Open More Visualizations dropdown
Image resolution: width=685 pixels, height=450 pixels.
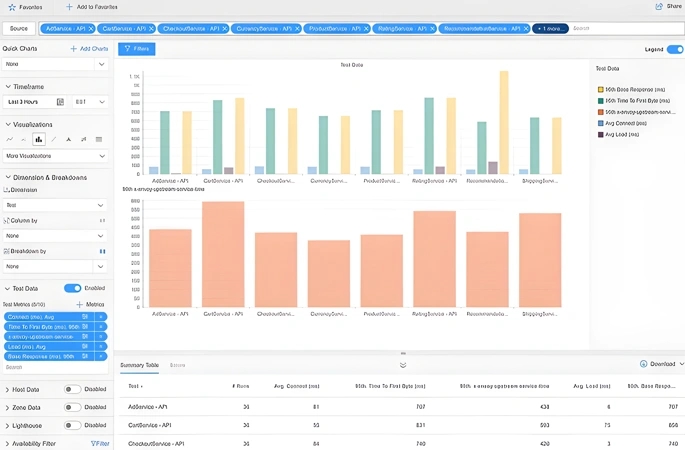pyautogui.click(x=55, y=156)
